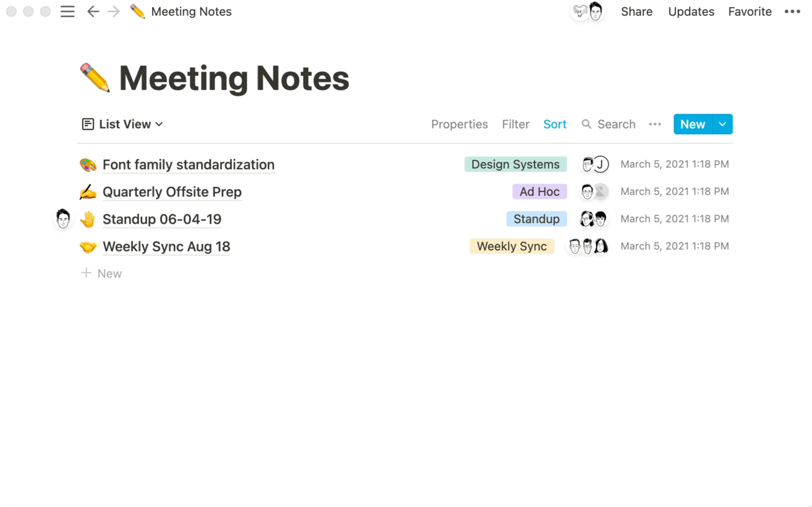This screenshot has width=812, height=507.
Task: Click the blue New button
Action: click(x=692, y=124)
